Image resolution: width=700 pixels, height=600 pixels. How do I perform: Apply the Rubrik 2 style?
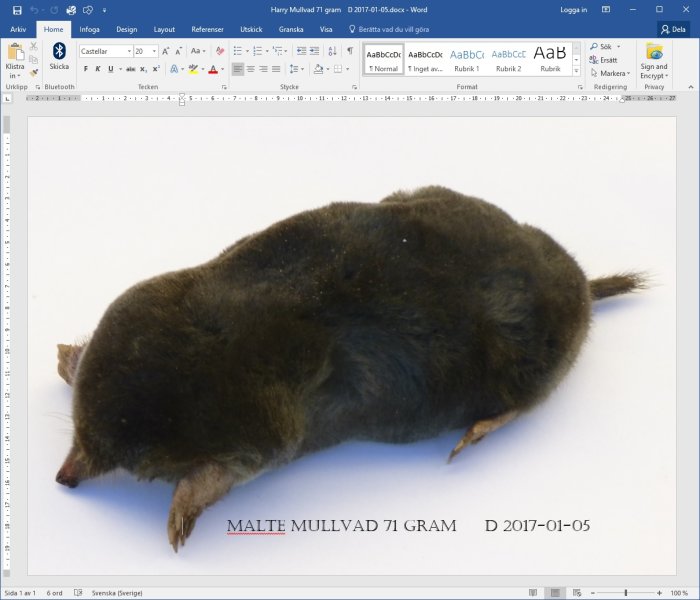[x=508, y=59]
